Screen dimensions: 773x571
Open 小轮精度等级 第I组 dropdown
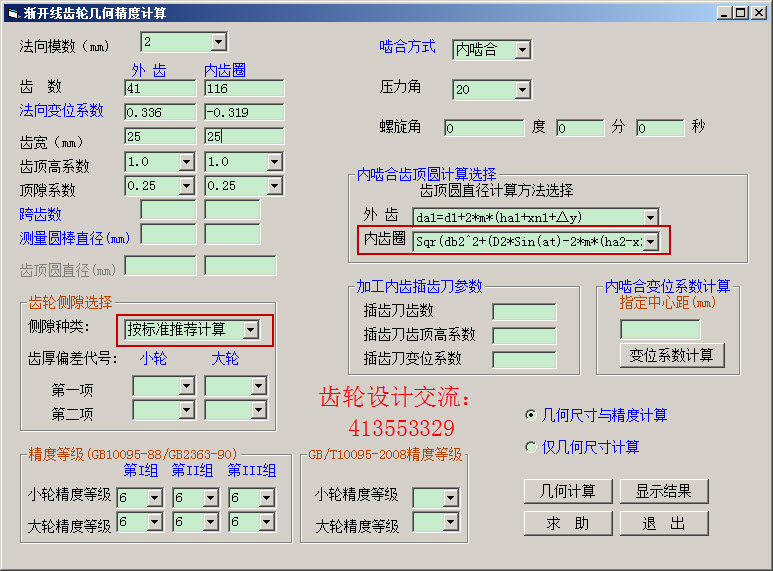point(155,498)
